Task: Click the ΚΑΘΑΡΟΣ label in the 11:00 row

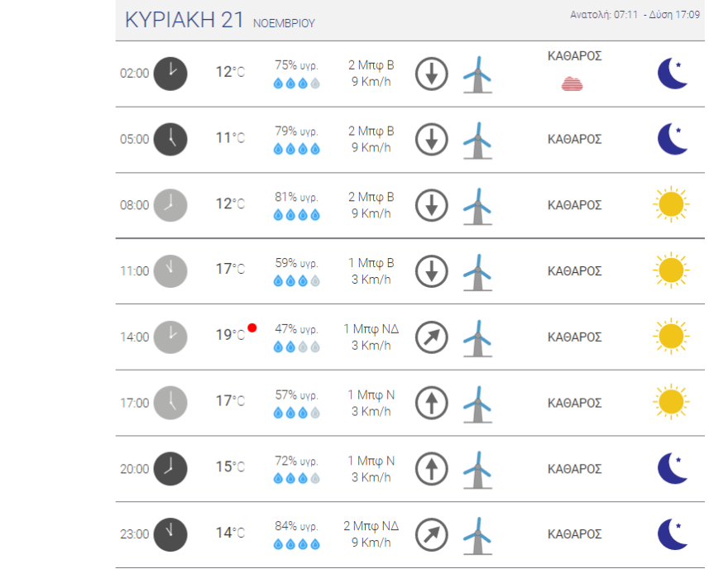Action: coord(574,271)
